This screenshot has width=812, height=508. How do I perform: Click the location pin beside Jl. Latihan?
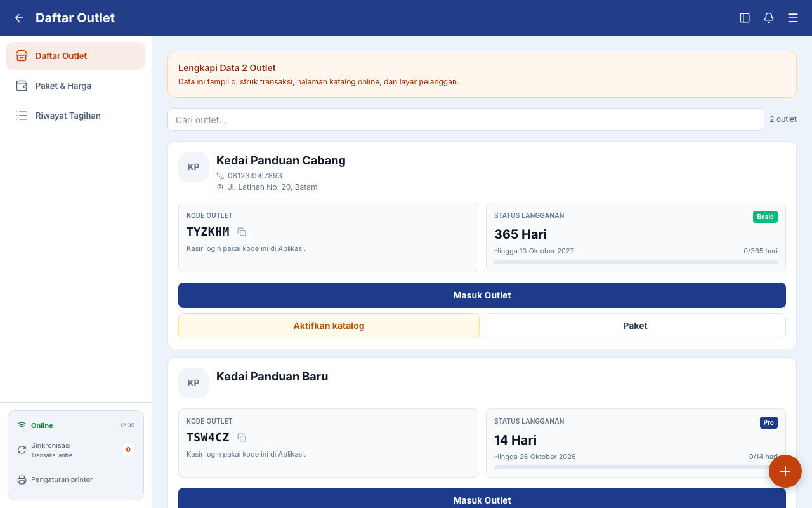pyautogui.click(x=220, y=187)
